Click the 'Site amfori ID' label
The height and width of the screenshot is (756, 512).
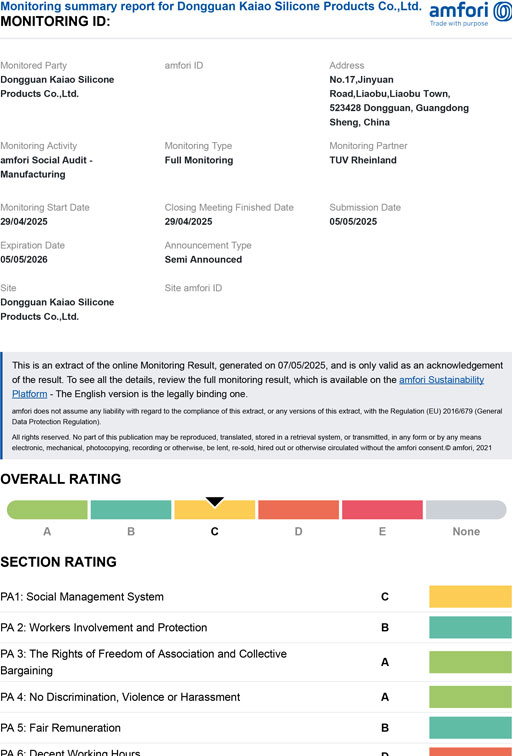click(193, 288)
